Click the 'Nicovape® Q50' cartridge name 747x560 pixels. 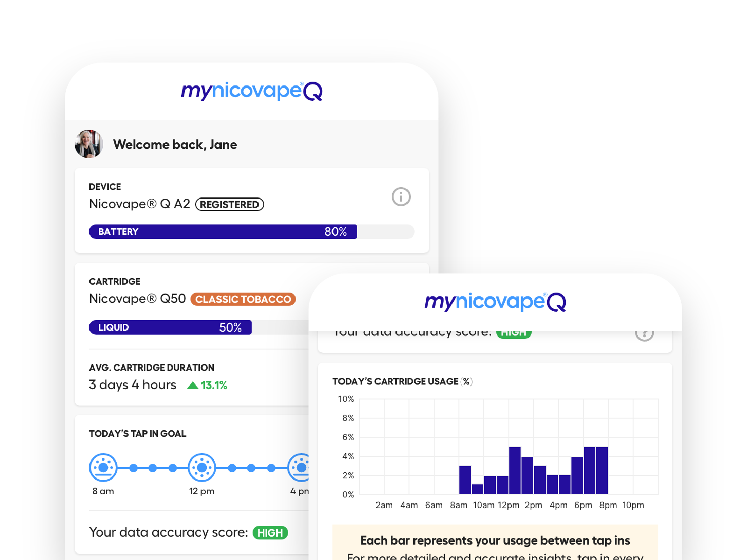point(138,299)
